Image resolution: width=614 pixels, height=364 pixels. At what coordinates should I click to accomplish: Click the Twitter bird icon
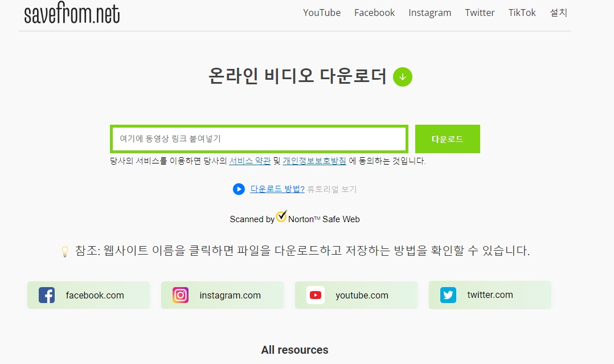point(448,295)
